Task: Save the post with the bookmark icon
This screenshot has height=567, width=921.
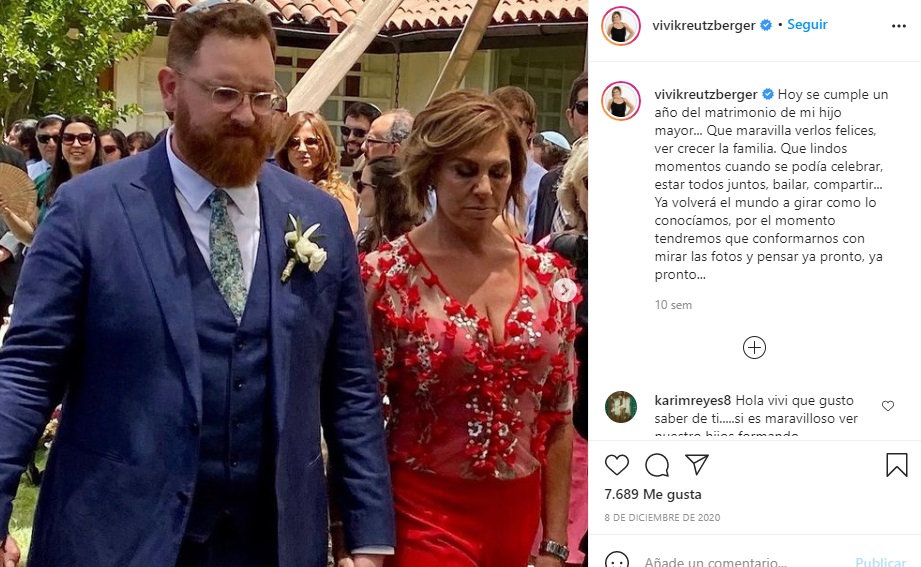Action: coord(896,465)
